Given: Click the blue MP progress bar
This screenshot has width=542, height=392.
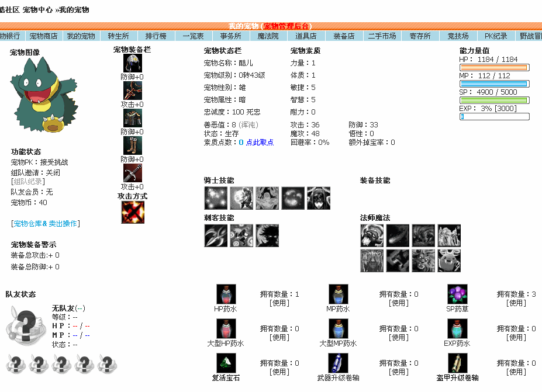Looking at the screenshot, I should click(x=495, y=84).
